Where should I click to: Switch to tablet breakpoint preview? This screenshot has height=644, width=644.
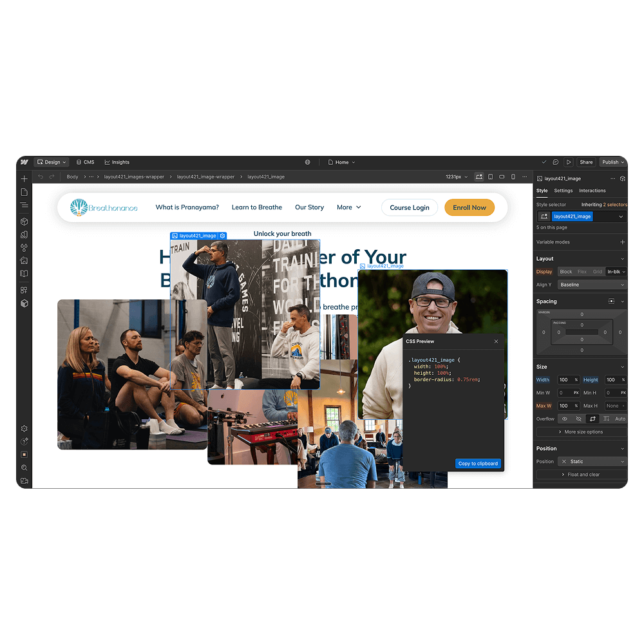490,176
